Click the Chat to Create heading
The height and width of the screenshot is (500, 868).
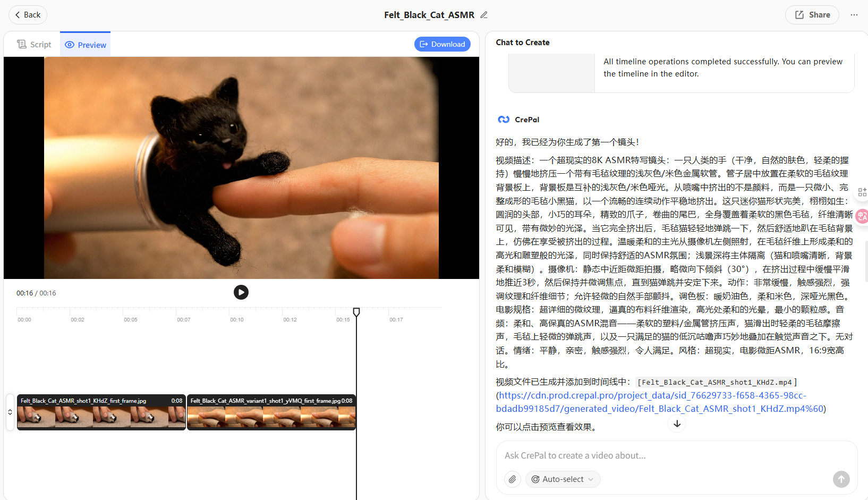point(523,43)
